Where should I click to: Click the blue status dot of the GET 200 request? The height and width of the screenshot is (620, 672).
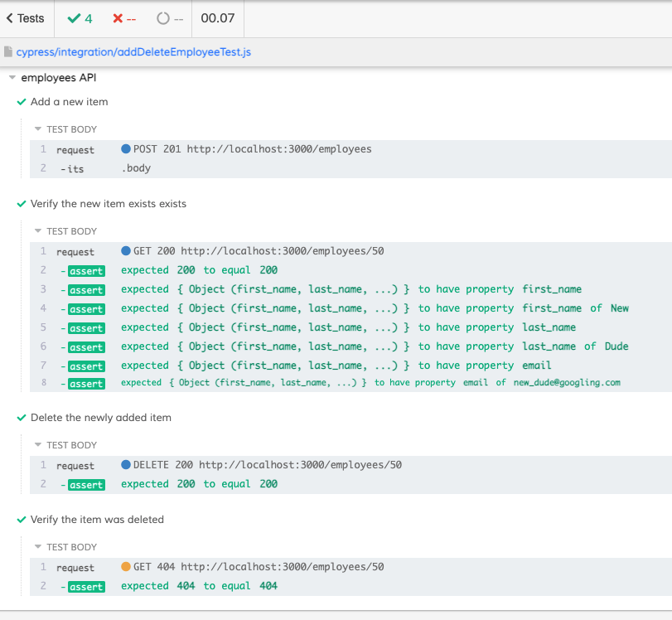126,251
